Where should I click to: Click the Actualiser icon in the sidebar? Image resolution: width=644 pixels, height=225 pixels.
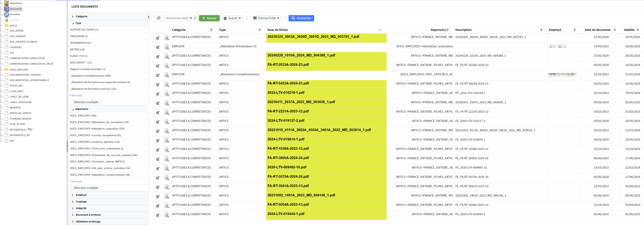(x=6, y=14)
